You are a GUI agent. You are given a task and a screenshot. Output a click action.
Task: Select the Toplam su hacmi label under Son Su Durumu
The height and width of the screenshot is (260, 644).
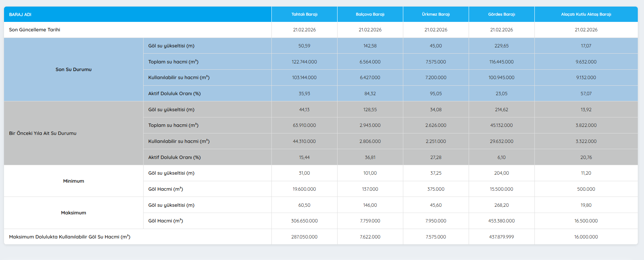point(173,62)
